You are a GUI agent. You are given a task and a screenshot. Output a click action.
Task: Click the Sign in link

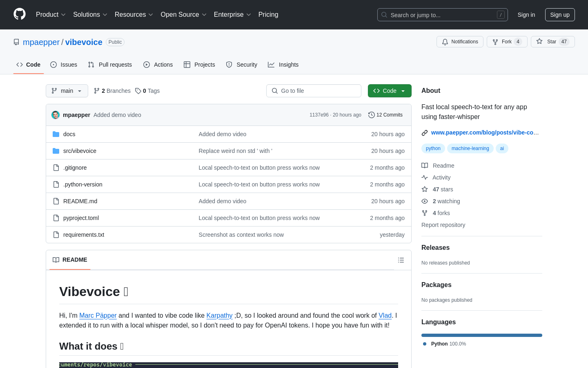point(526,15)
